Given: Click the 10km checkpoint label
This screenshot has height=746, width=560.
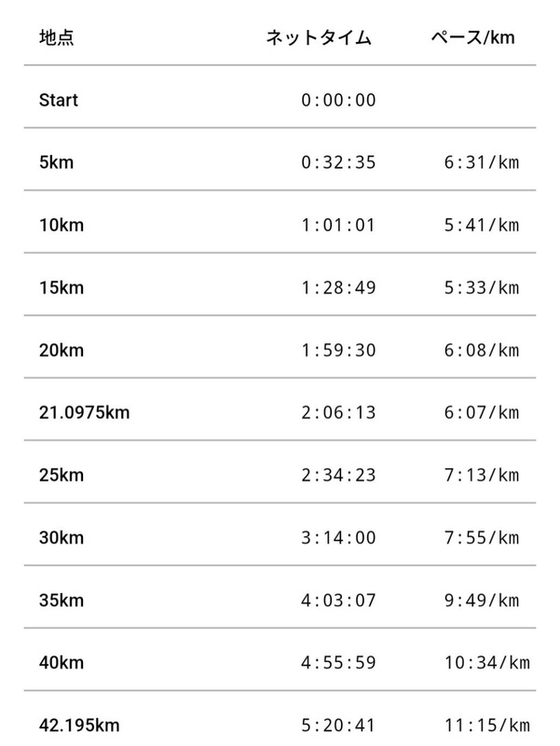Looking at the screenshot, I should [x=61, y=225].
